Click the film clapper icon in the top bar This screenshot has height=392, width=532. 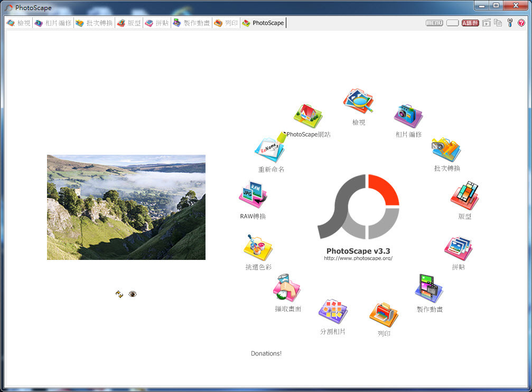click(x=487, y=23)
